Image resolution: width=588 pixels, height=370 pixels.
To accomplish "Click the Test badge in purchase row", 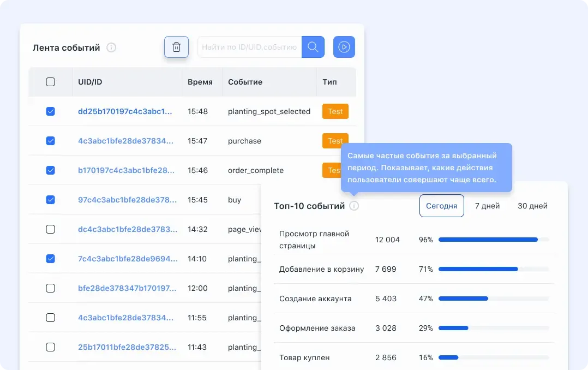I will click(335, 141).
